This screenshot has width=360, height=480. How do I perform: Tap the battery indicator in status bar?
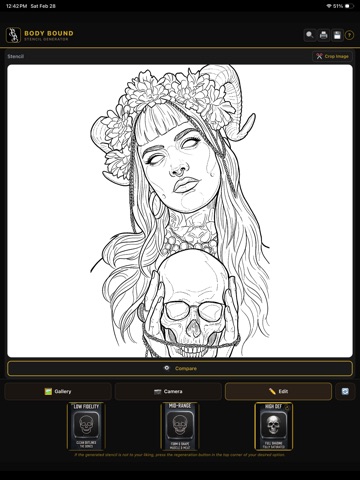tap(349, 6)
